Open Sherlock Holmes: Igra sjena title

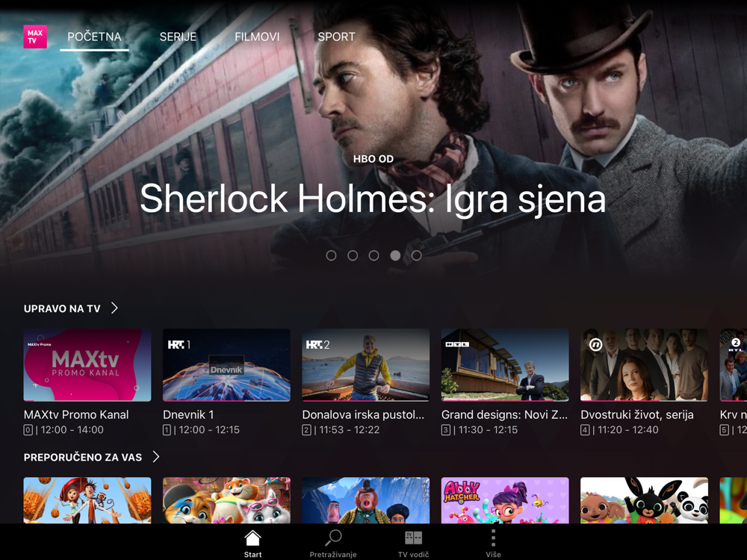tap(373, 199)
